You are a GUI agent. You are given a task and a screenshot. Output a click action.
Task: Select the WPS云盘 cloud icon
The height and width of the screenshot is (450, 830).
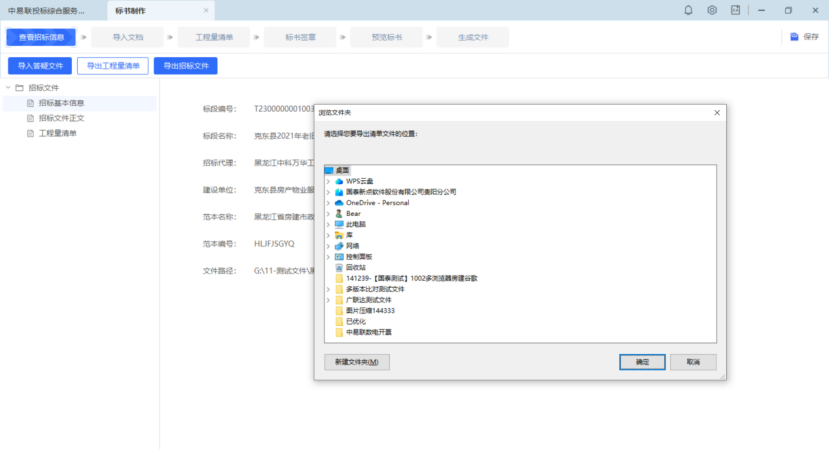tap(340, 180)
